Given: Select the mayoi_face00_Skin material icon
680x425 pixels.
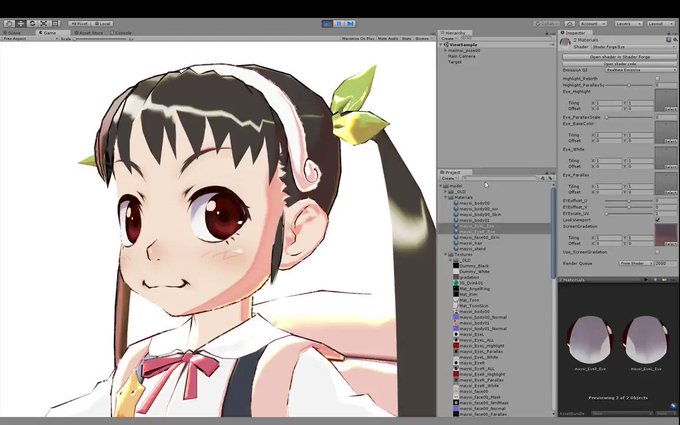Looking at the screenshot, I should (456, 237).
